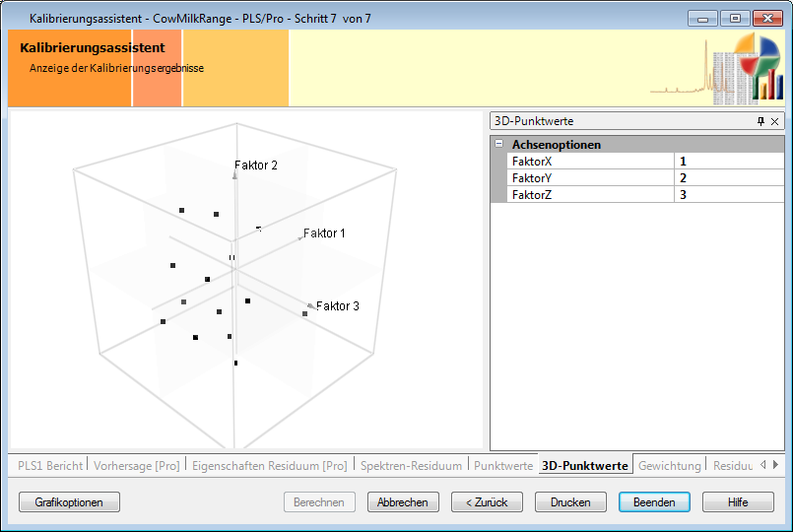Click the Faktor 2 axis arrowhead
Image resolution: width=793 pixels, height=532 pixels.
[x=234, y=174]
